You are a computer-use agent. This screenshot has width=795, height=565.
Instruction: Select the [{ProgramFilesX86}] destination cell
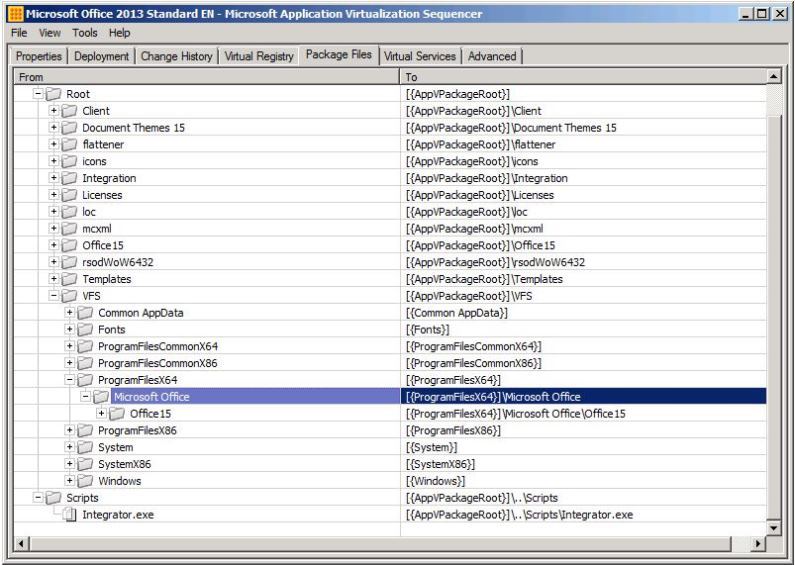(x=583, y=430)
